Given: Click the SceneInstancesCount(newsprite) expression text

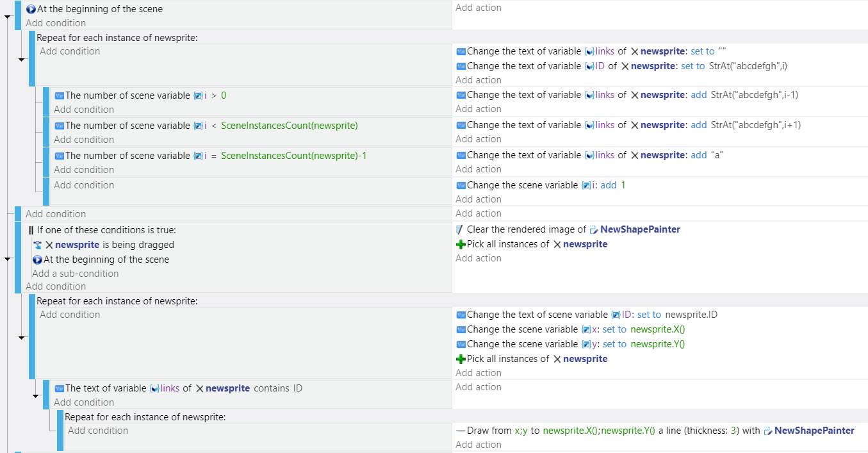Looking at the screenshot, I should click(288, 125).
